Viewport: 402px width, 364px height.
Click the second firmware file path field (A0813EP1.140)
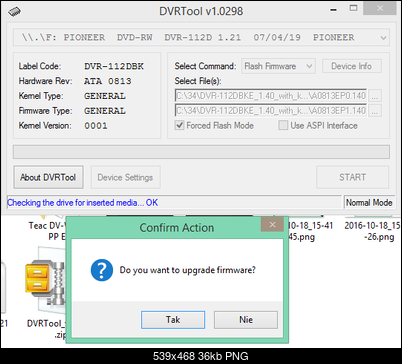coord(271,111)
